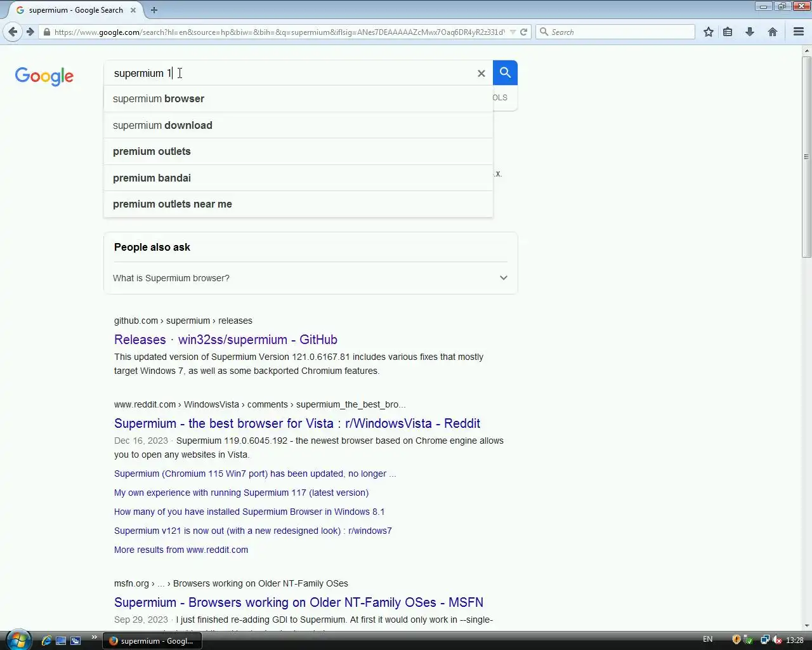Select Firefox supermium taskbar button
The image size is (812, 650).
pos(152,640)
